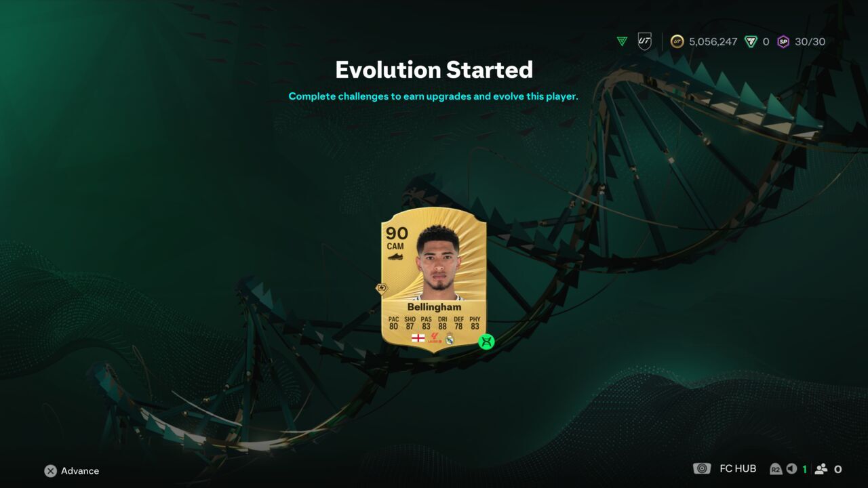This screenshot has width=868, height=488.
Task: Open the friends online people icon
Action: pos(821,469)
